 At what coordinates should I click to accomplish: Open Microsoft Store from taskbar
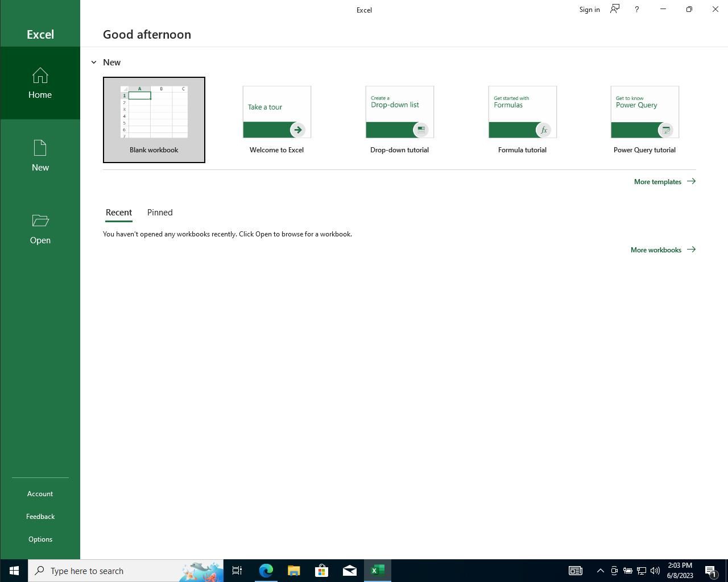coord(321,571)
